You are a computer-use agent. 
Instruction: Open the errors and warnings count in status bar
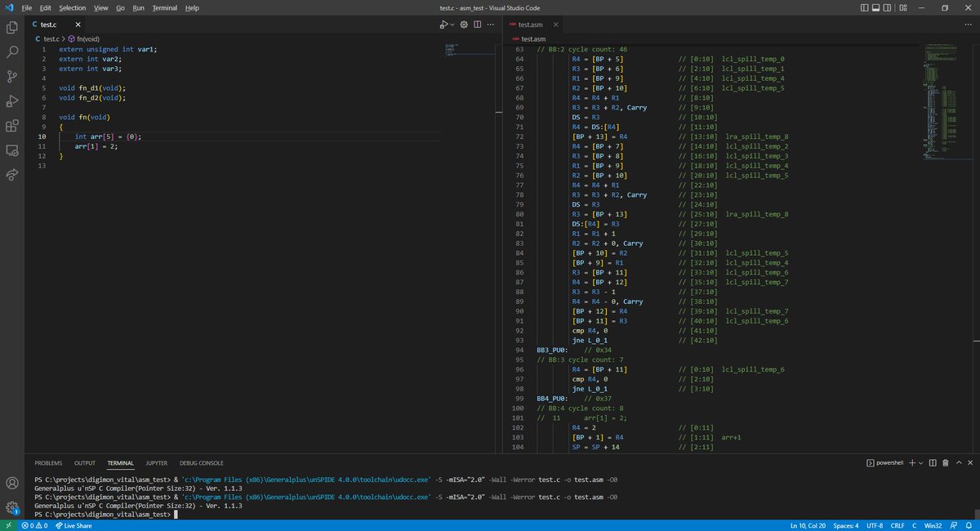point(36,525)
